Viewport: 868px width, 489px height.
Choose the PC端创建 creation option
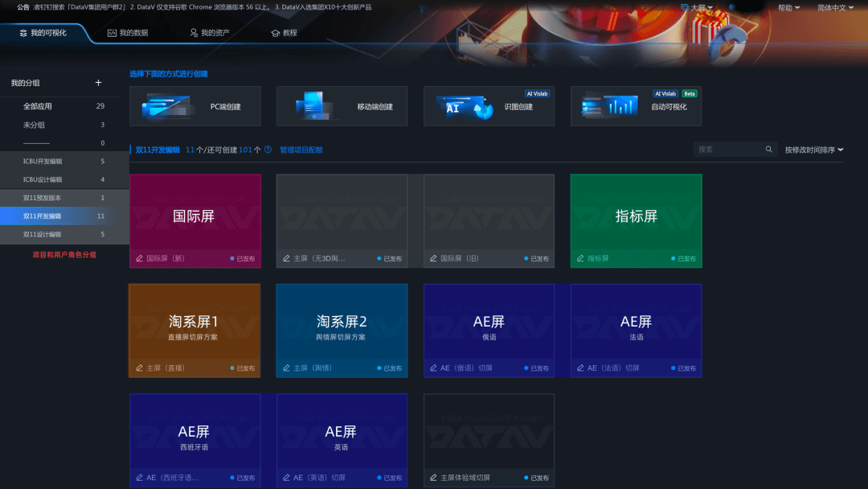[194, 106]
